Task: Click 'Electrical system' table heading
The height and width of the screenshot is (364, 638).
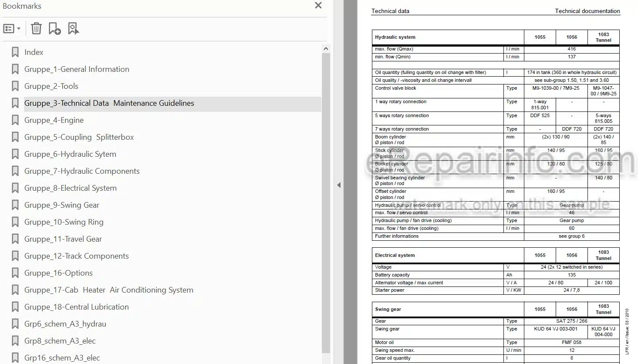Action: pos(395,256)
